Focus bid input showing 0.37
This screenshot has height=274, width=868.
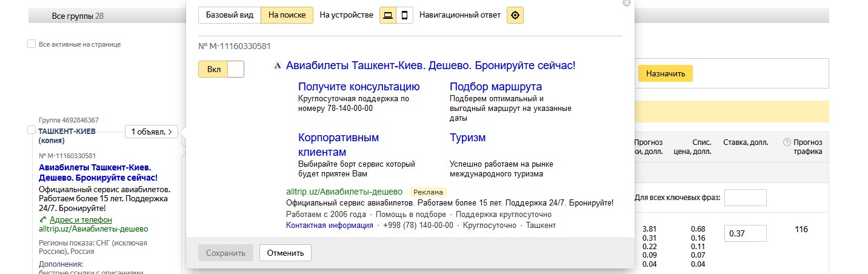(x=745, y=233)
